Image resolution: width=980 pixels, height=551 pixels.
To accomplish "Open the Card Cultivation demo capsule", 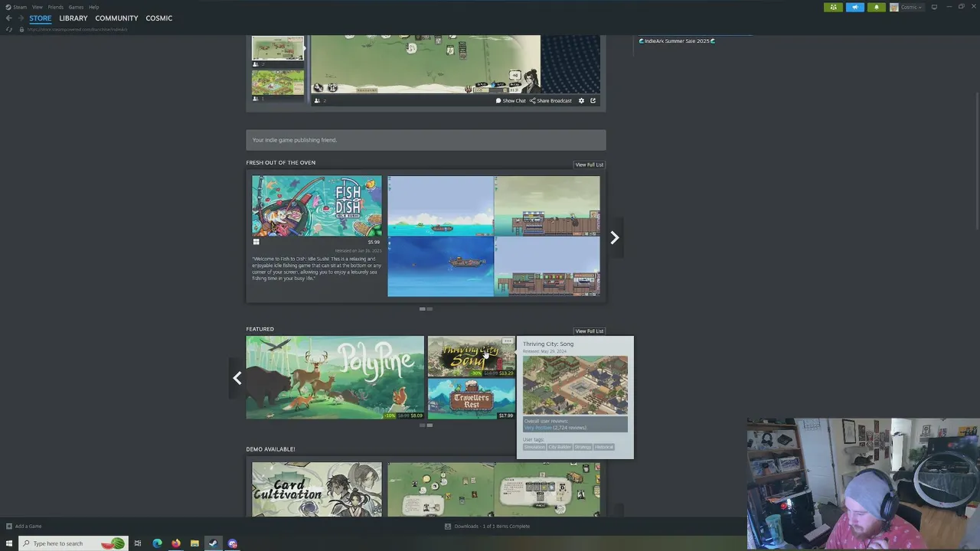I will point(317,489).
